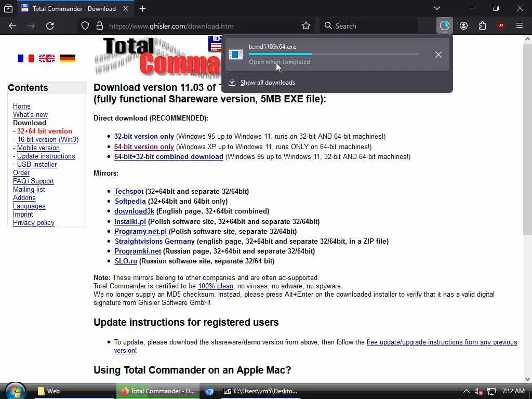Open the Firefox hamburger menu

click(519, 26)
